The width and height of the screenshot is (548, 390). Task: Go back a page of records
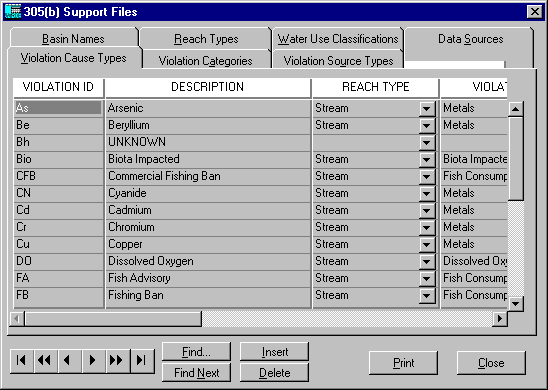pos(45,360)
